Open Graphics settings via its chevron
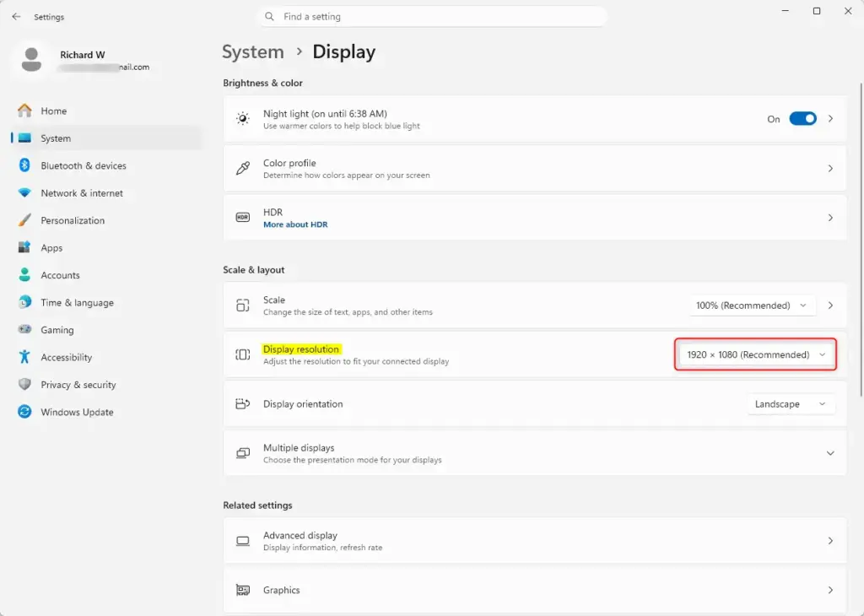This screenshot has height=616, width=864. click(830, 590)
